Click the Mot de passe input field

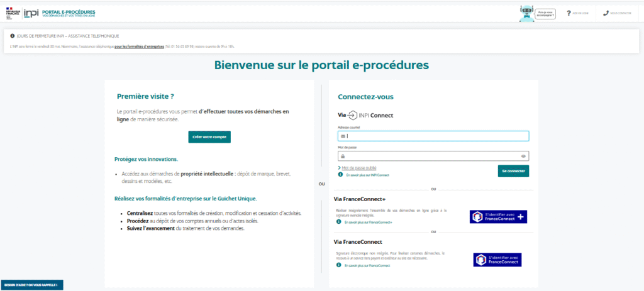pyautogui.click(x=433, y=156)
